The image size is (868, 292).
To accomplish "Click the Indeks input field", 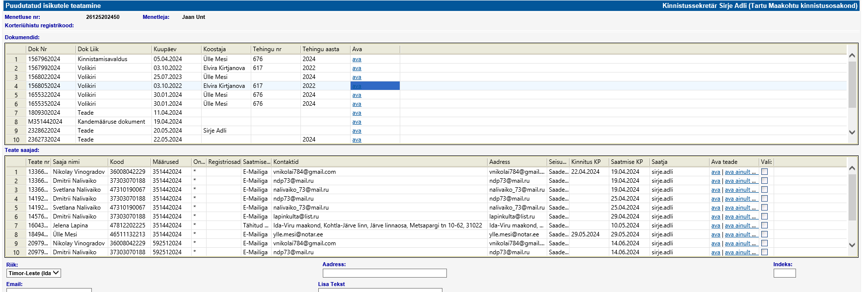I will [785, 273].
